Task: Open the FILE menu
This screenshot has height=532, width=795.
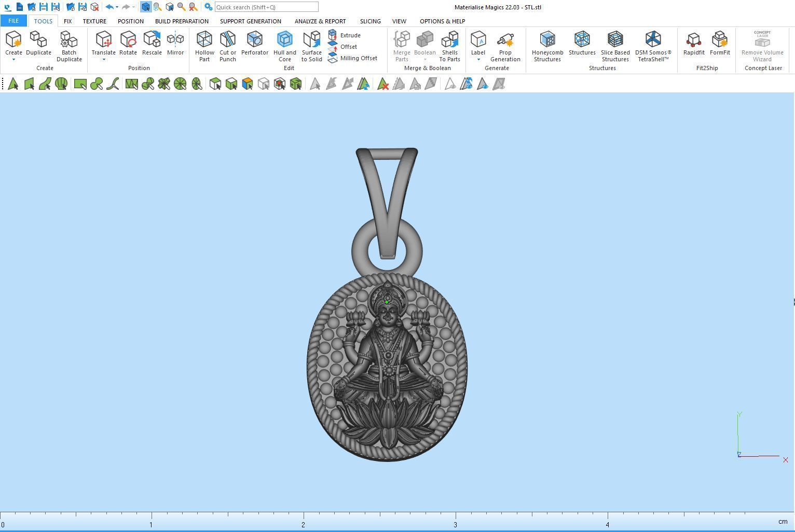Action: click(13, 21)
